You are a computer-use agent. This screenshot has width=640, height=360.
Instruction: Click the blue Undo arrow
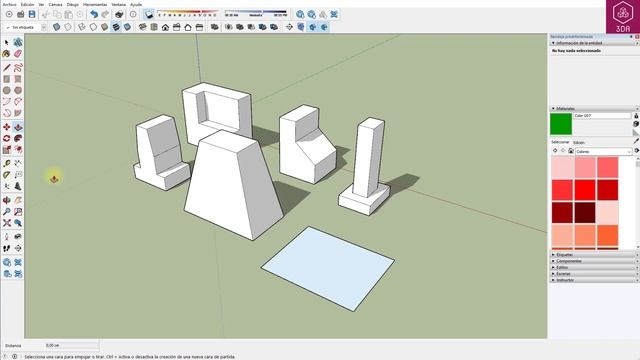pos(94,14)
